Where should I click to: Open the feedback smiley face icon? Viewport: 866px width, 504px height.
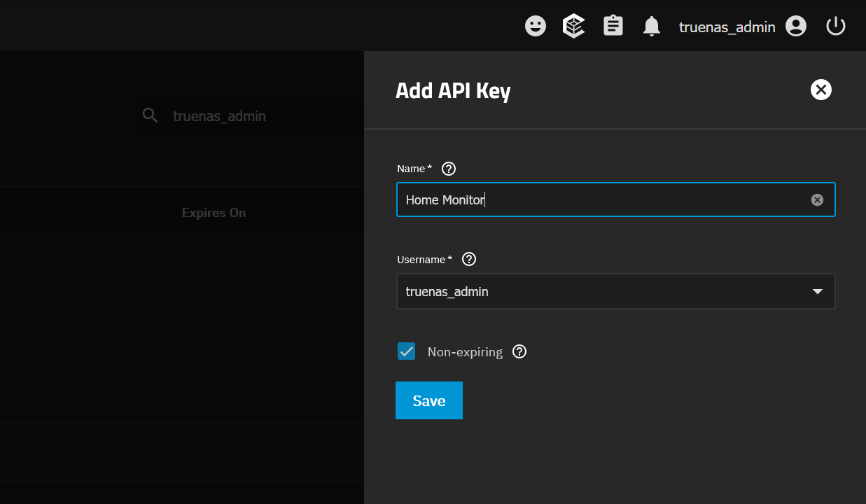coord(536,27)
